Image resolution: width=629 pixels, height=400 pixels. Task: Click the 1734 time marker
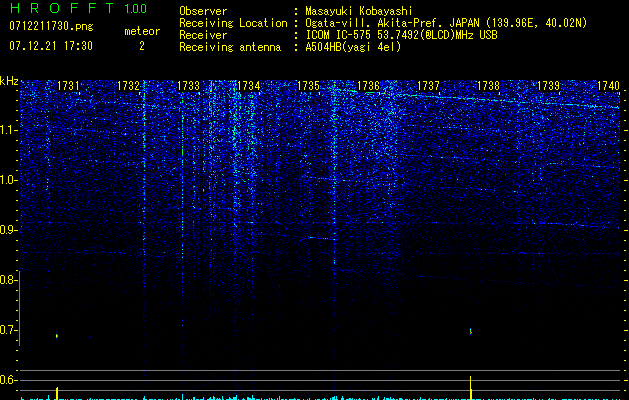(x=249, y=86)
